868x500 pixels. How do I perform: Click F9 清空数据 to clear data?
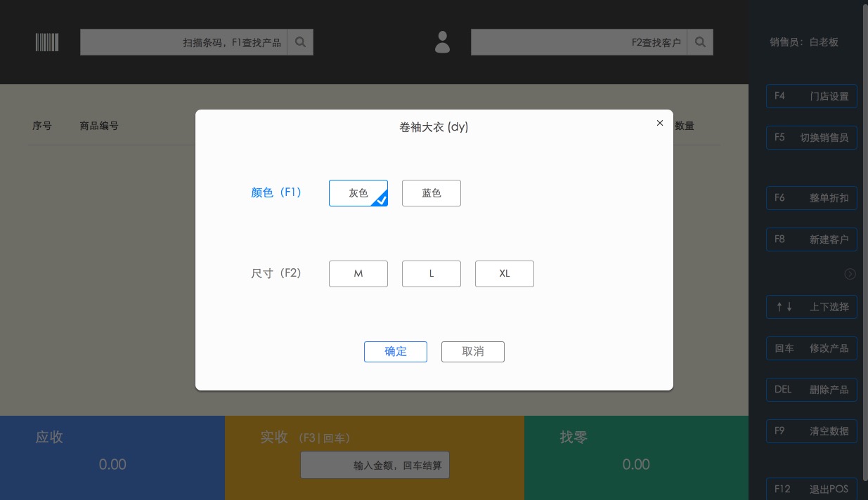(811, 431)
